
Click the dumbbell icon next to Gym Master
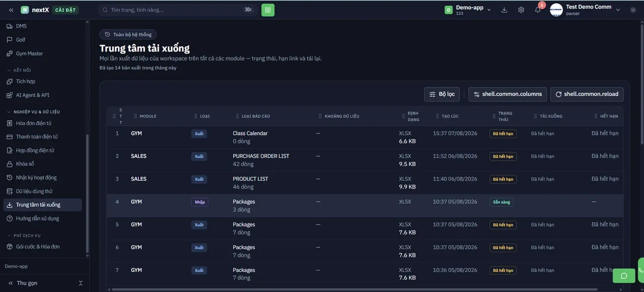tap(9, 54)
